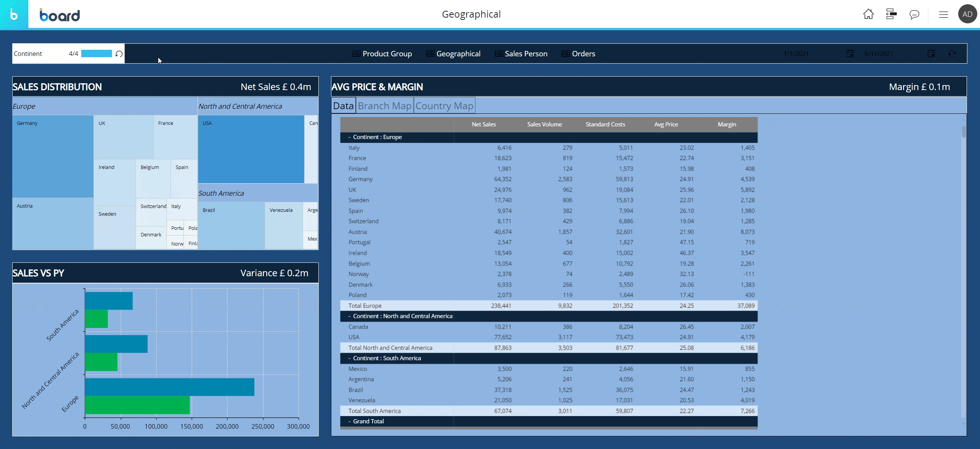Viewport: 980px width, 449px height.
Task: Click the Continent selection progress bar
Action: 96,54
